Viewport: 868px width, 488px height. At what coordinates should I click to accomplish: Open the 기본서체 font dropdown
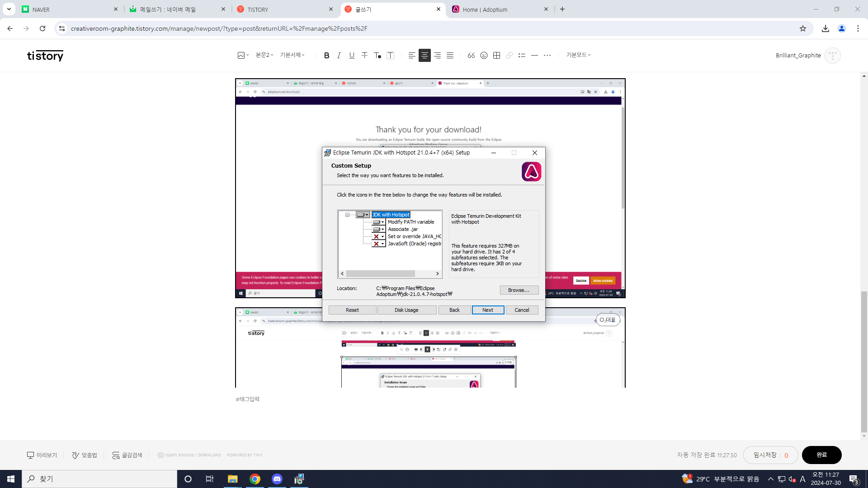(x=292, y=55)
